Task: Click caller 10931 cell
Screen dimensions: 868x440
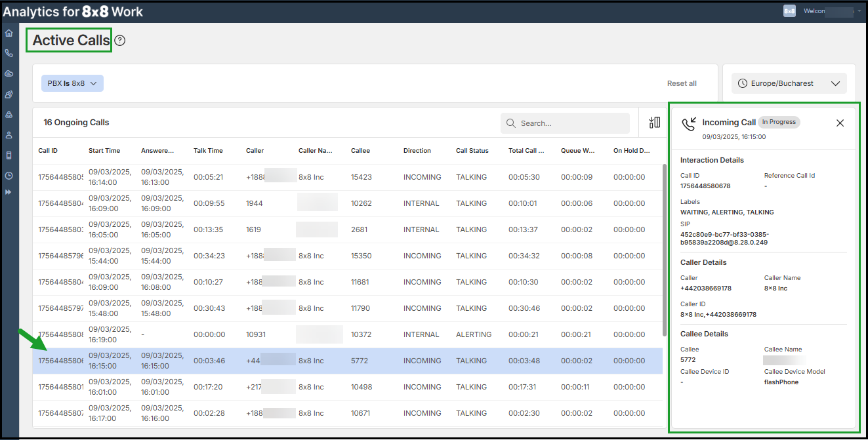Action: tap(256, 334)
